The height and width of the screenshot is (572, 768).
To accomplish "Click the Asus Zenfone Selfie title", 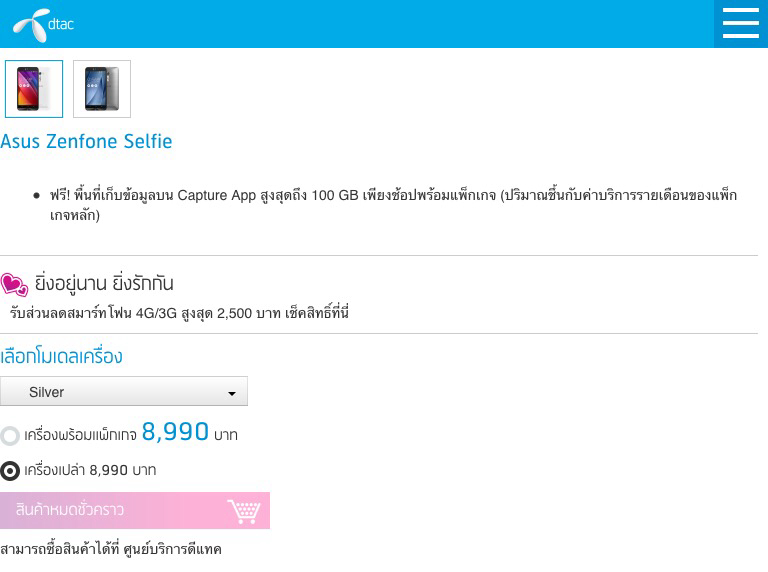I will click(x=86, y=141).
